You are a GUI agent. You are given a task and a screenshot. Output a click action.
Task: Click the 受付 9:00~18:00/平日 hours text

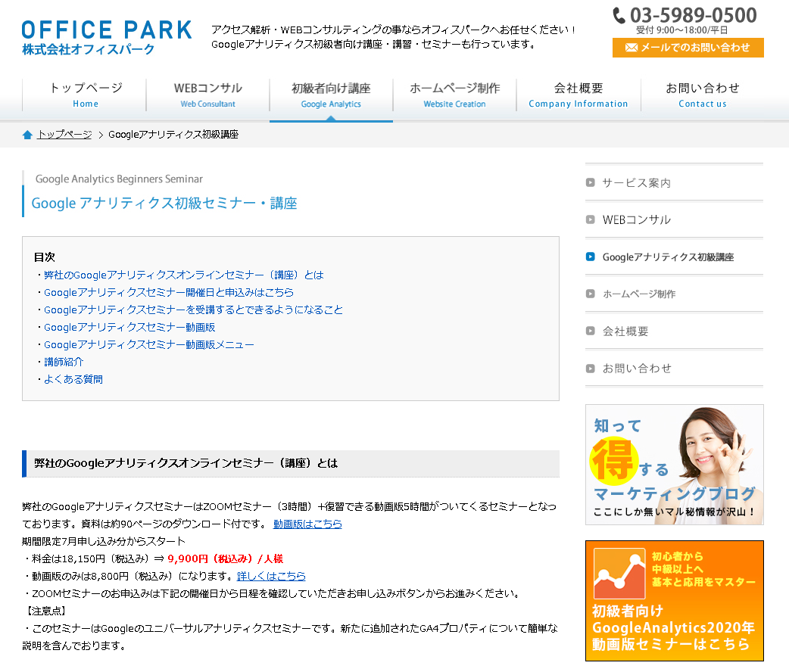tap(681, 30)
